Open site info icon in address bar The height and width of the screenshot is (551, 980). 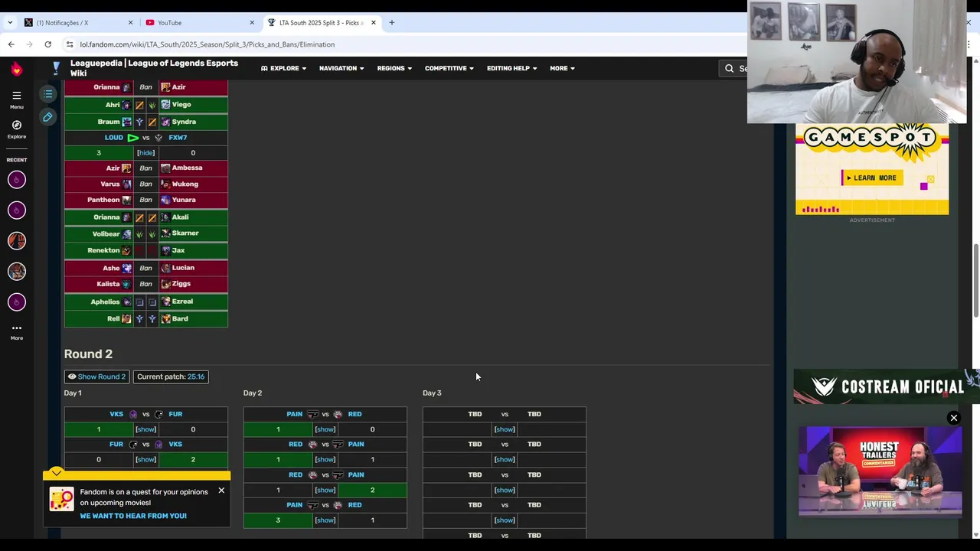pos(69,44)
